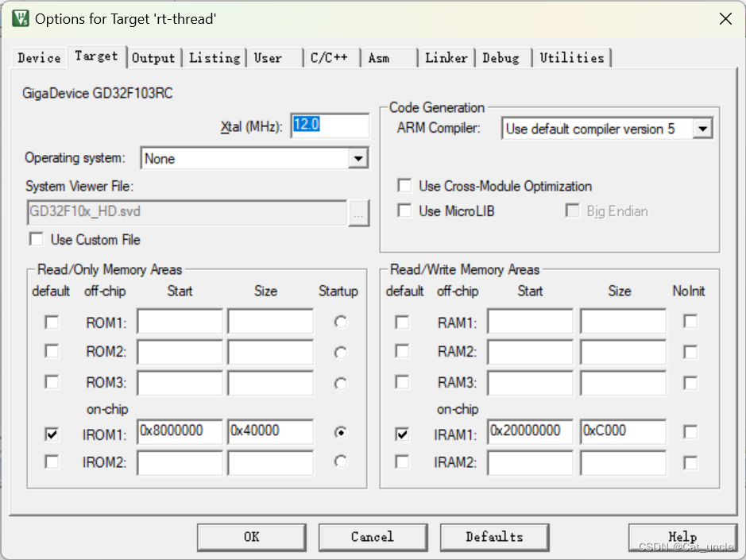
Task: Select the IROM2 Startup radio button
Action: point(340,462)
